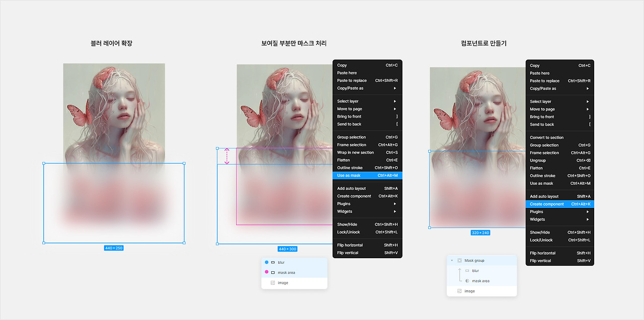Image resolution: width=644 pixels, height=320 pixels.
Task: Open Plugins submenu arrow in the Convert to section menu
Action: coord(588,212)
